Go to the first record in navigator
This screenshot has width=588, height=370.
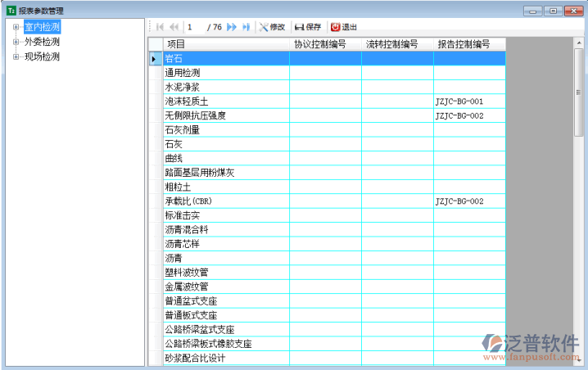(x=161, y=27)
